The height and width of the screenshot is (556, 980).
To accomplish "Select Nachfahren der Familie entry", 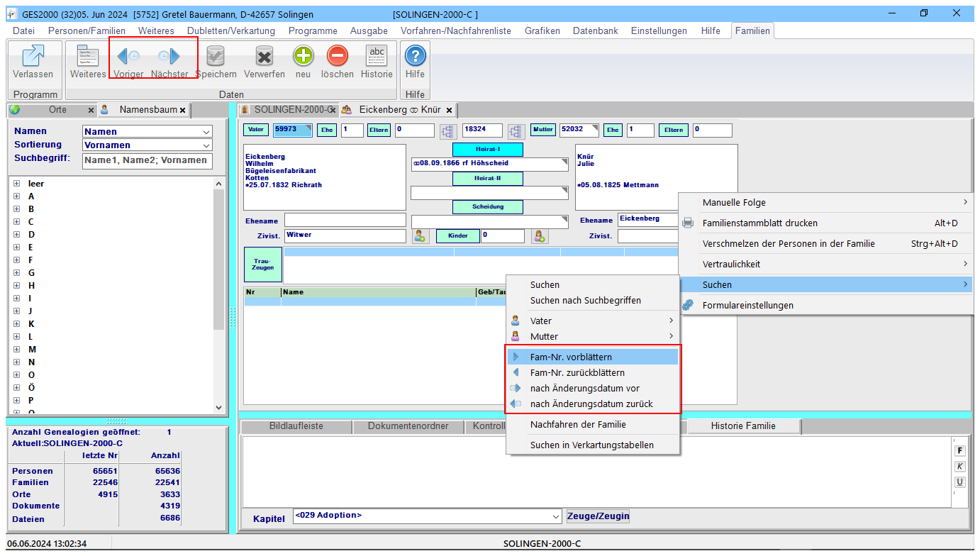I will (x=593, y=424).
